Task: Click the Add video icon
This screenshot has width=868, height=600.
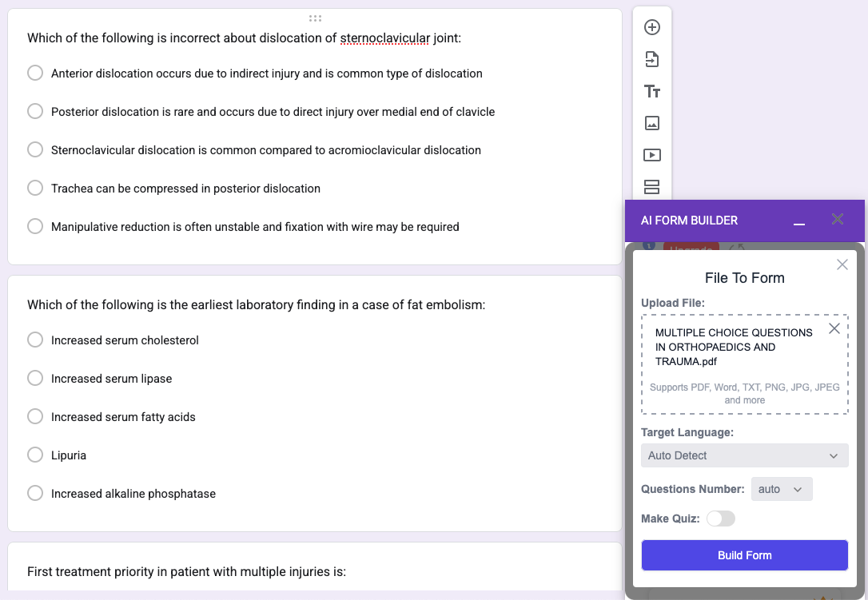Action: (651, 154)
